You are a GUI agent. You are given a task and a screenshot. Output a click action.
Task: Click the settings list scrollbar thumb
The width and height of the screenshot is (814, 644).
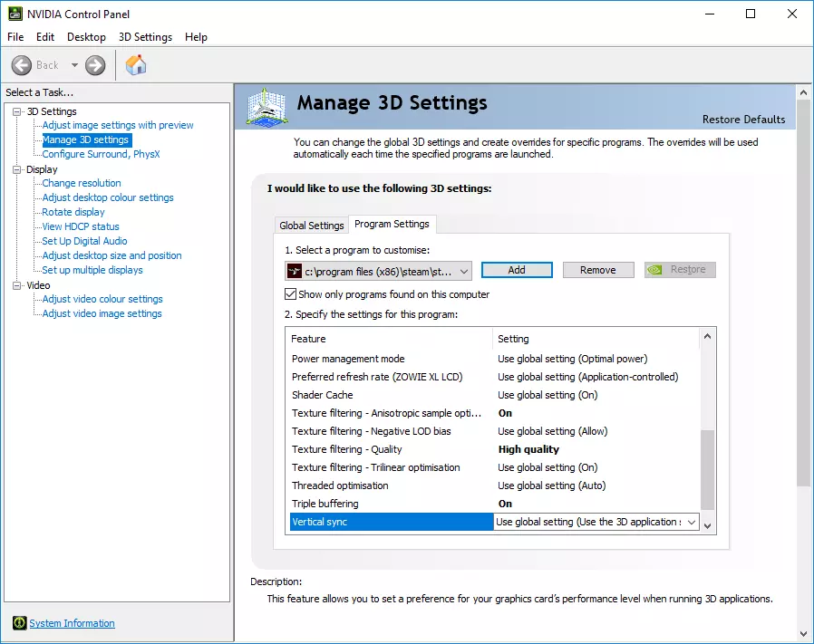(707, 470)
